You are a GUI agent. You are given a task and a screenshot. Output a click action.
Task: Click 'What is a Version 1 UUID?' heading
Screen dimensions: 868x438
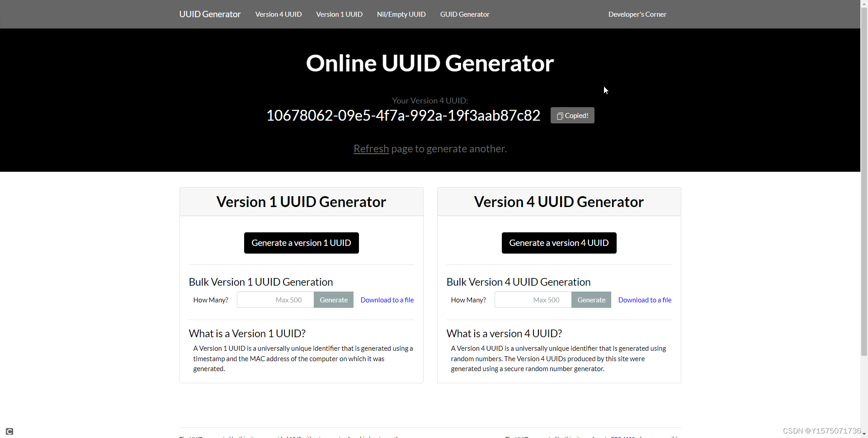(247, 334)
